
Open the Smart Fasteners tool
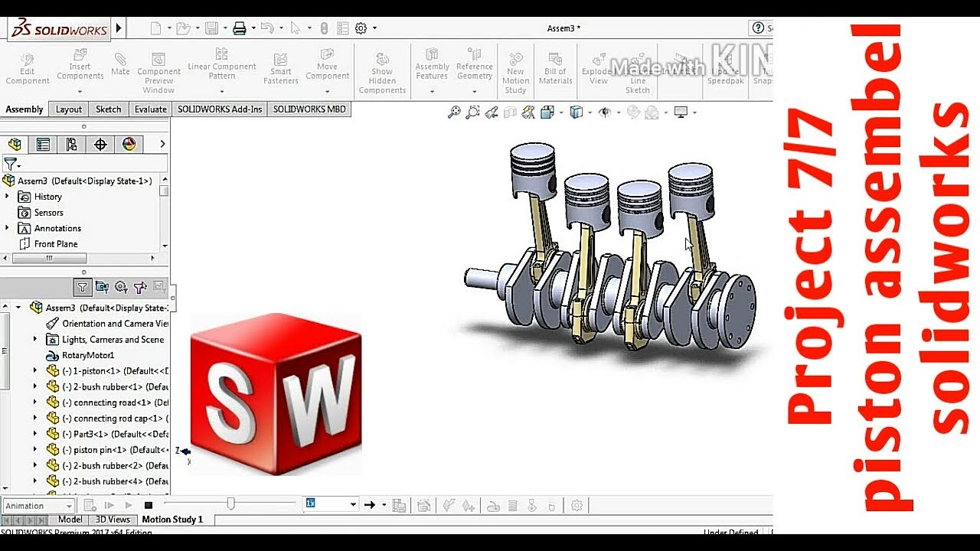click(x=281, y=69)
